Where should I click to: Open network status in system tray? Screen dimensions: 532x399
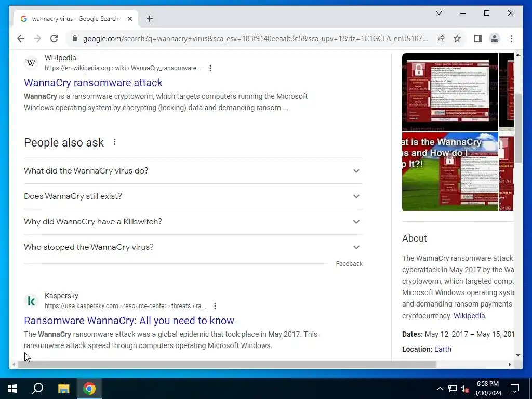point(453,389)
